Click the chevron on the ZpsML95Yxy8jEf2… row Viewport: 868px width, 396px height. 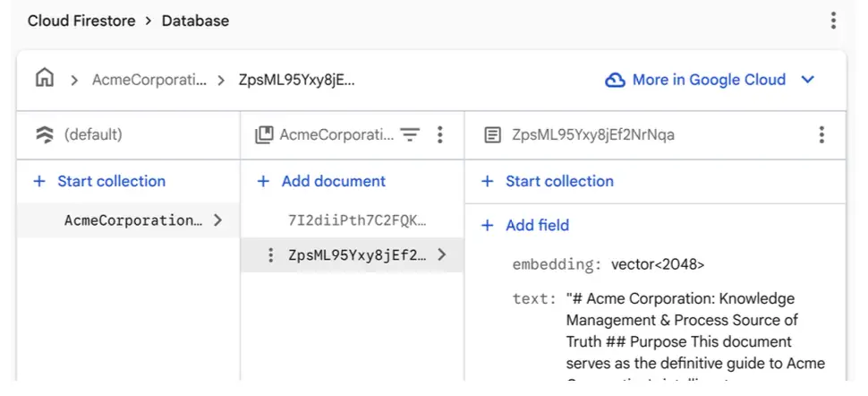coord(441,254)
